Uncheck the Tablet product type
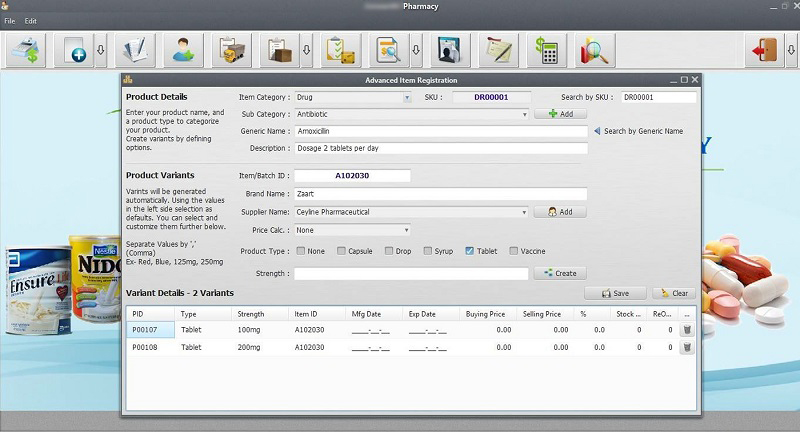This screenshot has height=432, width=800. pos(469,251)
